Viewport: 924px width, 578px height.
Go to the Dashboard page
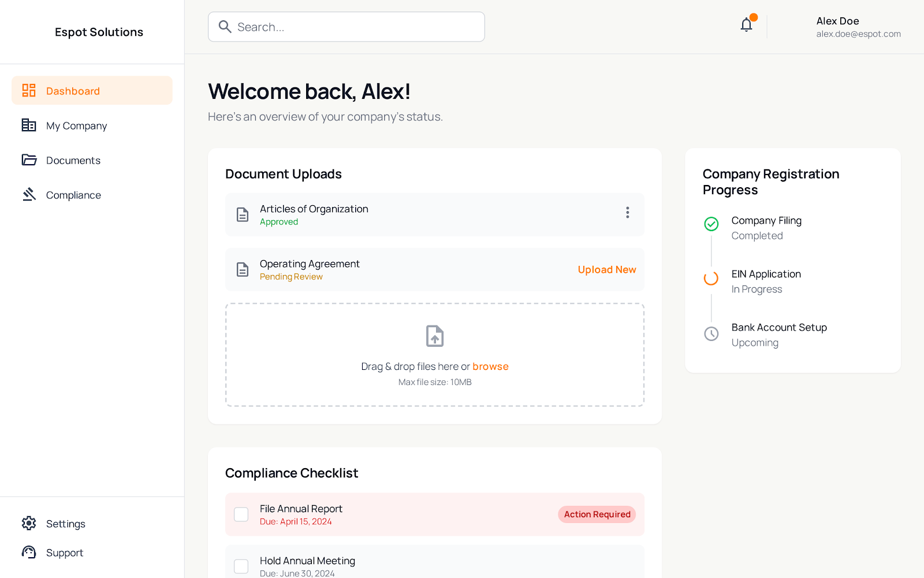[x=92, y=91]
